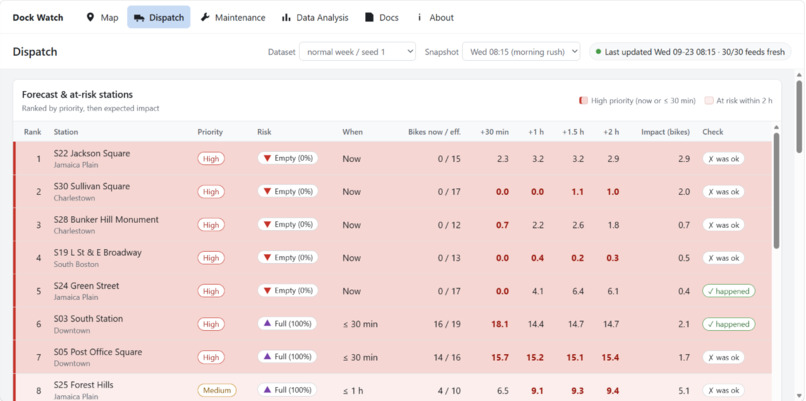Click 'was ok' check for Sullivan Square
The width and height of the screenshot is (806, 401).
coord(723,192)
